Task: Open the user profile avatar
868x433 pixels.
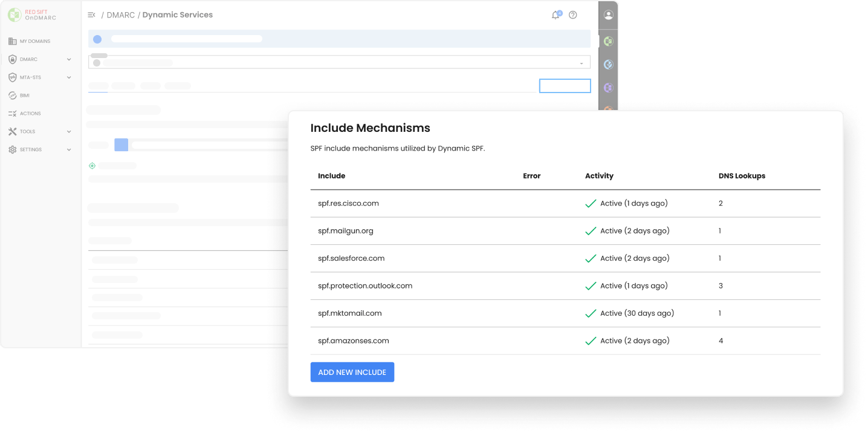Action: [609, 15]
